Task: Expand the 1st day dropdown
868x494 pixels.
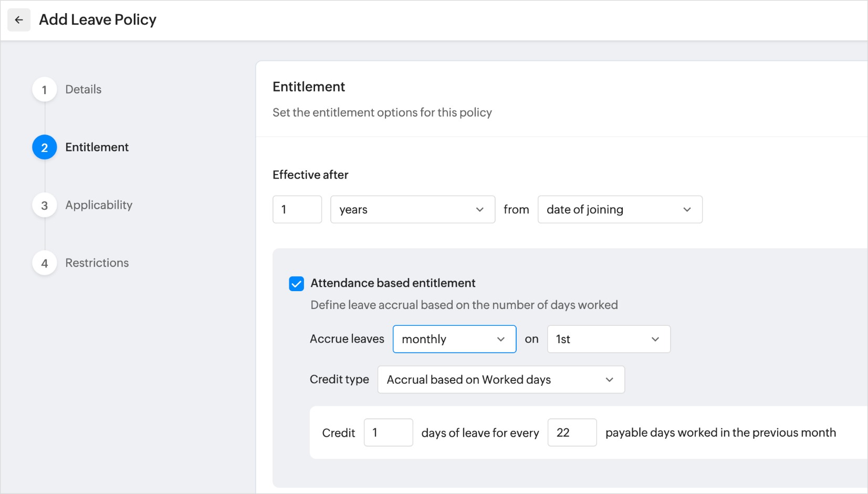Action: (608, 339)
